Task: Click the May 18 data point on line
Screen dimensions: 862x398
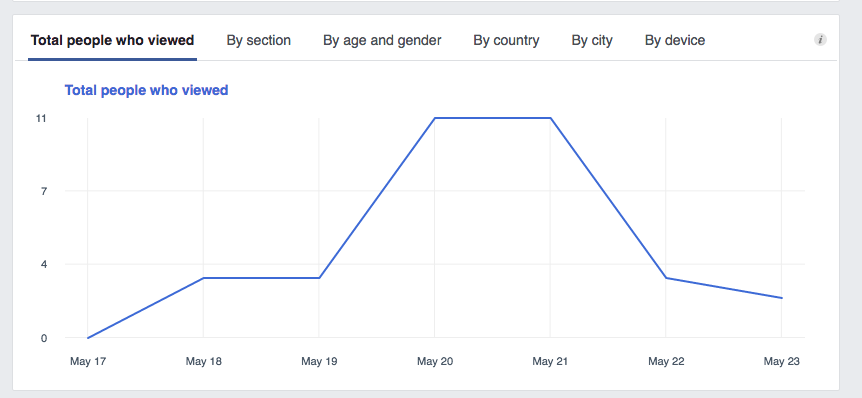Action: tap(203, 278)
